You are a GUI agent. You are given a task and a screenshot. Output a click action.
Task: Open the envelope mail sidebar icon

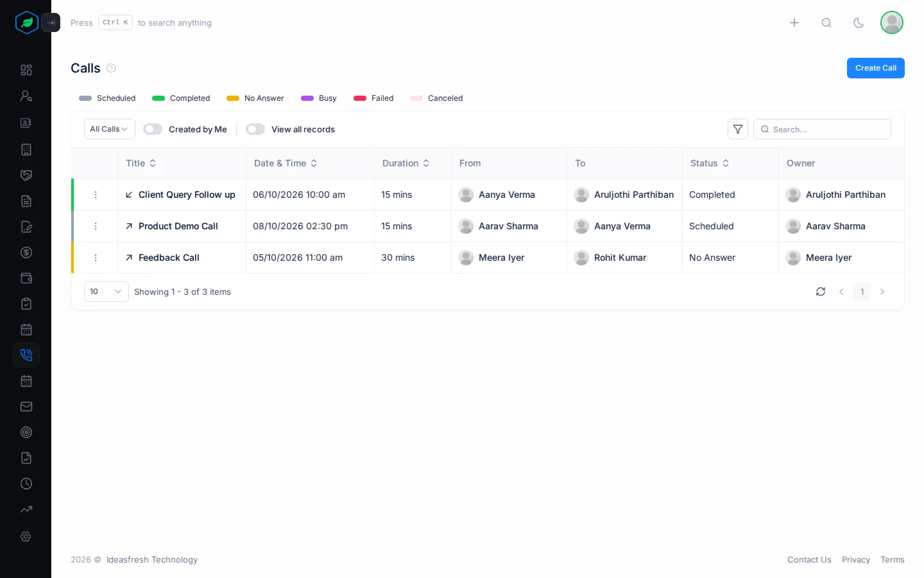26,407
